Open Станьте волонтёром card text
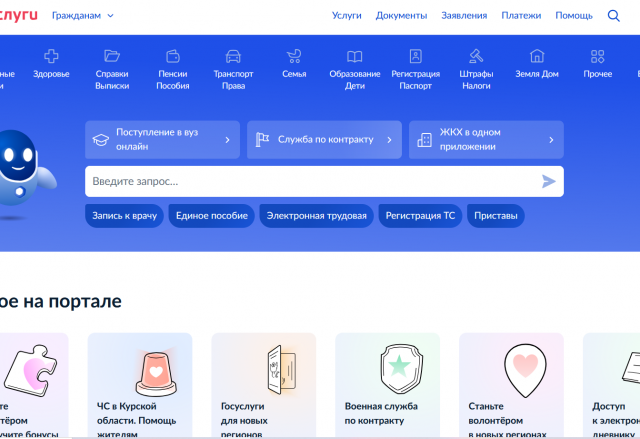 pyautogui.click(x=507, y=420)
